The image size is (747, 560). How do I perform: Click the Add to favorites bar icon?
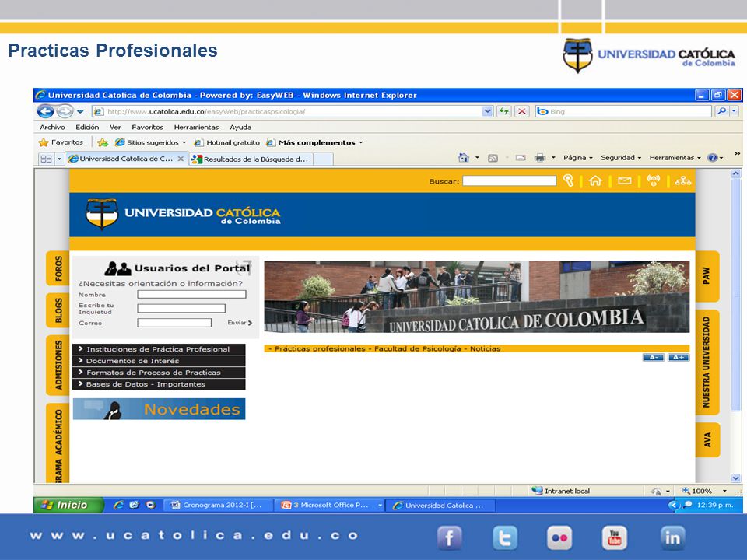103,142
